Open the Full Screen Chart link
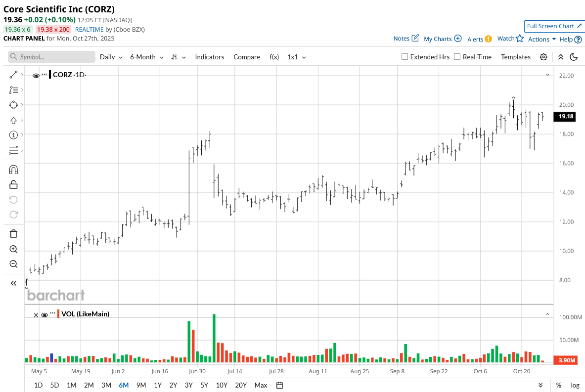Viewport: 585px width, 392px height. pyautogui.click(x=554, y=26)
